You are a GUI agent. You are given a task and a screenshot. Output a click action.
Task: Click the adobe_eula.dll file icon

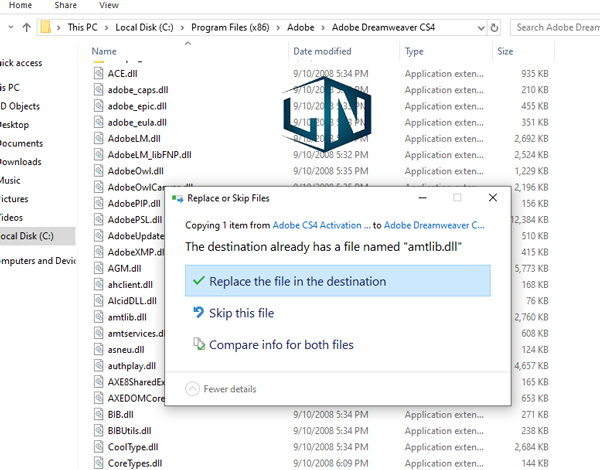[x=98, y=122]
